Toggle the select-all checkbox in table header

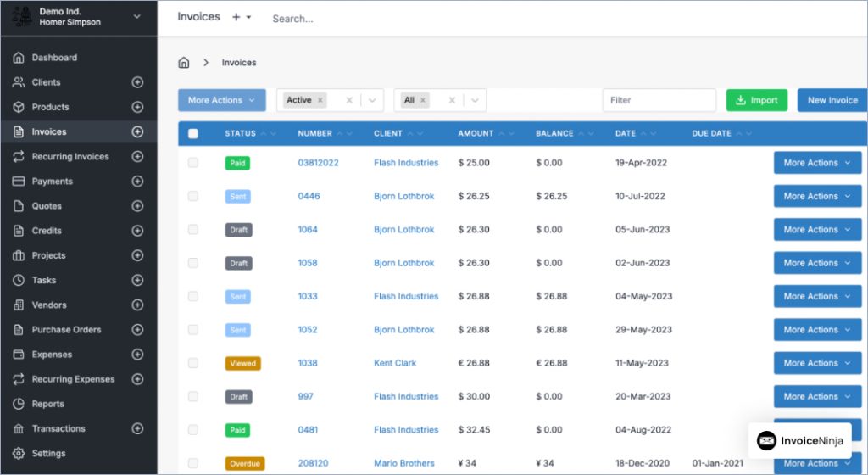pyautogui.click(x=193, y=134)
